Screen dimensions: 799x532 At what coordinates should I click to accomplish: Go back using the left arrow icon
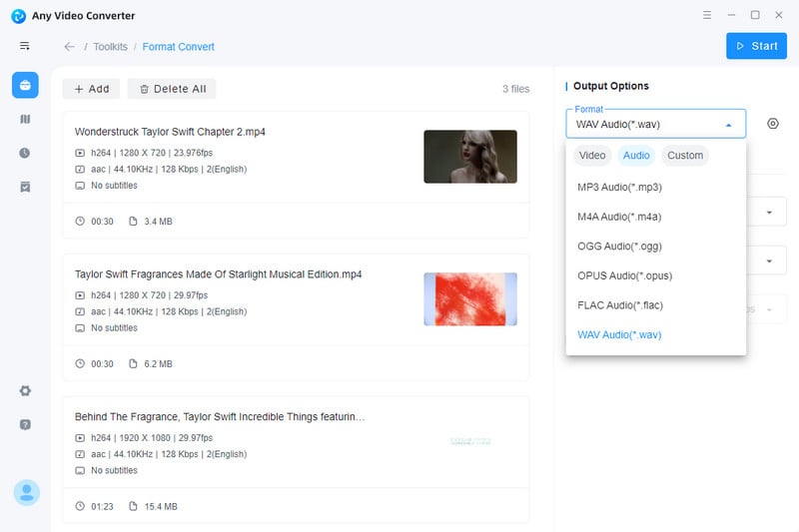pos(69,47)
